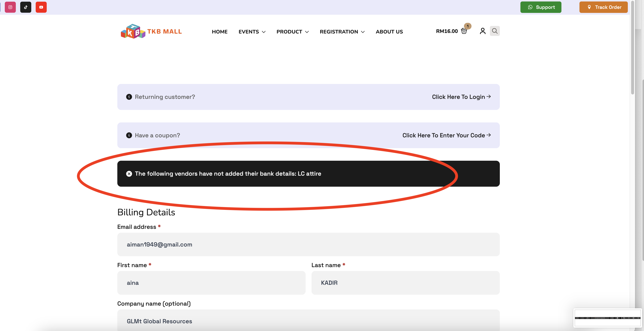Click the Support WhatsApp button
Image resolution: width=644 pixels, height=331 pixels.
click(541, 7)
